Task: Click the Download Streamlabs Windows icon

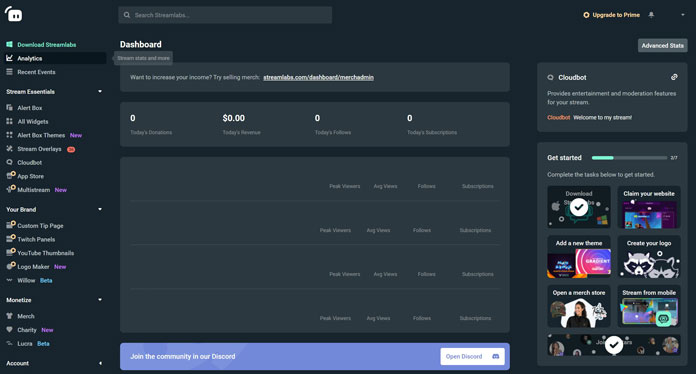Action: tap(9, 44)
